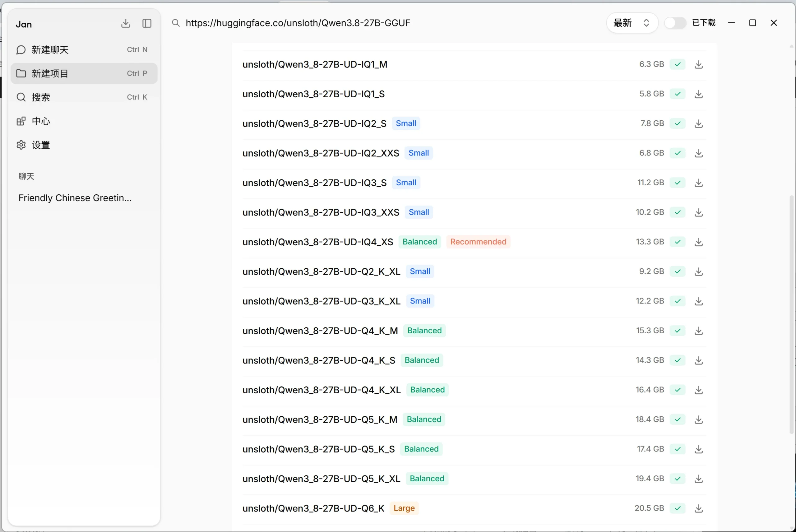
Task: Click the 16.4 GB size value
Action: pos(650,390)
